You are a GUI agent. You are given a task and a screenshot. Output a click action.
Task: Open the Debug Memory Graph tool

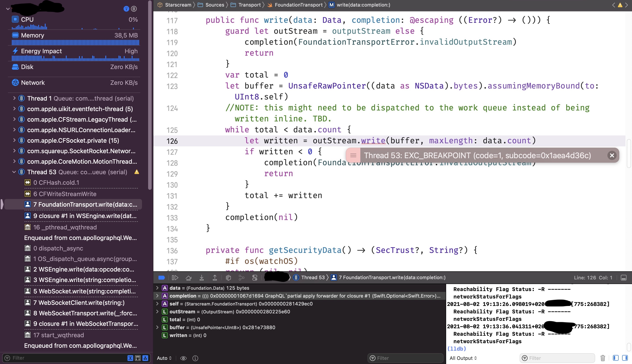pos(241,277)
